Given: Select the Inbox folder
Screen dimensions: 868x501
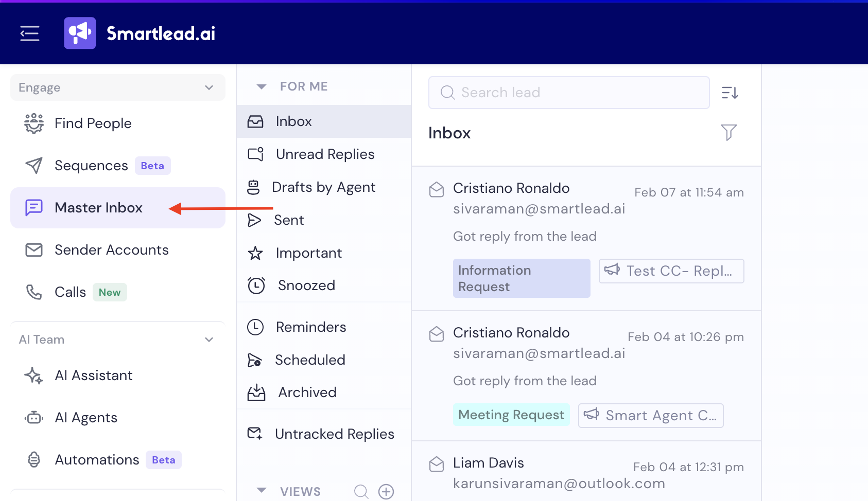Looking at the screenshot, I should (x=324, y=121).
